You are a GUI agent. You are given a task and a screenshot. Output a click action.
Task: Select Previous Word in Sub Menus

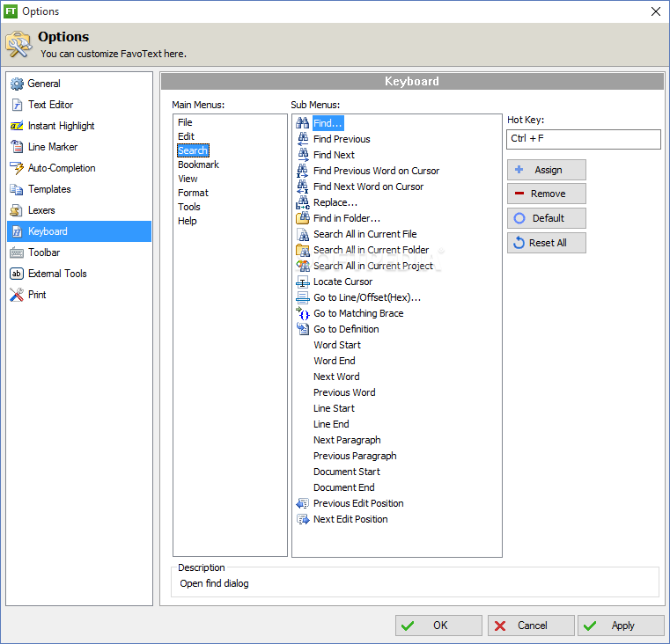click(344, 392)
